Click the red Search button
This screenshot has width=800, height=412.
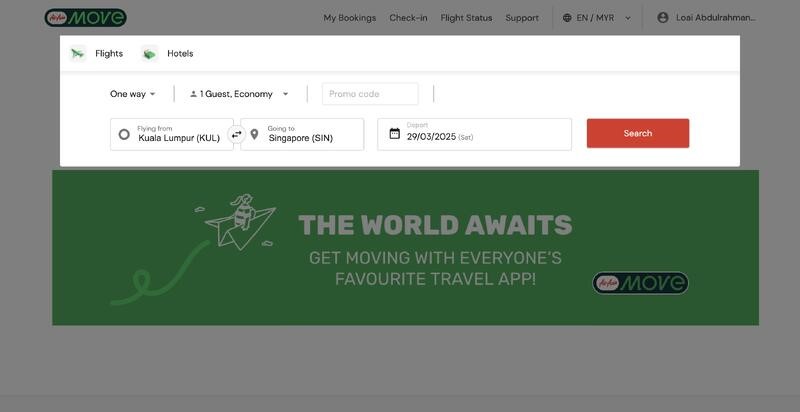[x=638, y=133]
